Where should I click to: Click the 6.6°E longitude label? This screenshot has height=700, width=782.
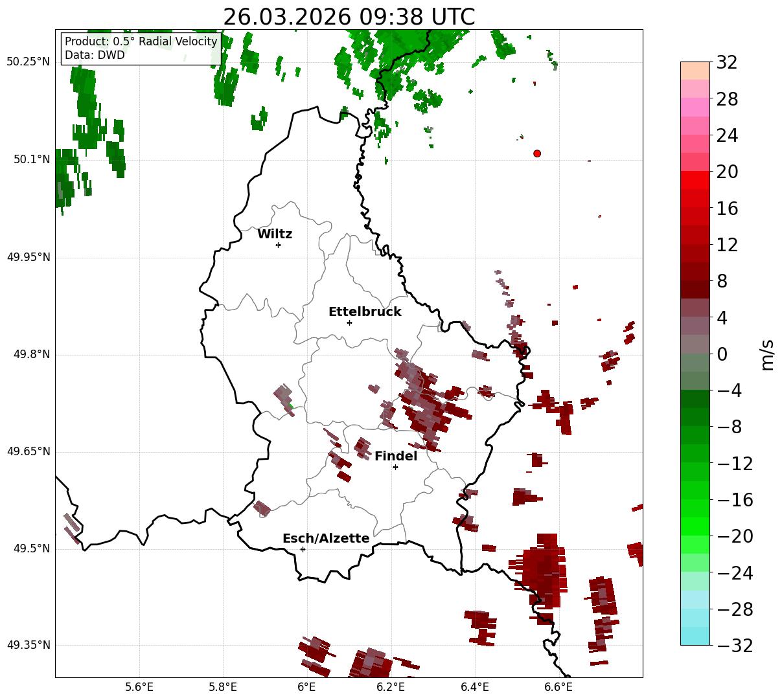pos(558,687)
